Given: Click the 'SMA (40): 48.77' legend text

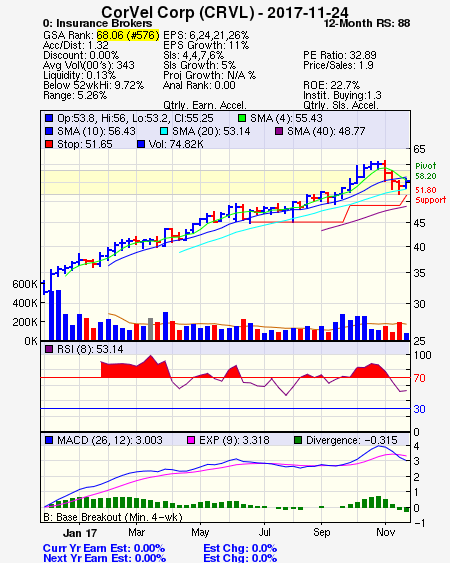Looking at the screenshot, I should 326,131.
